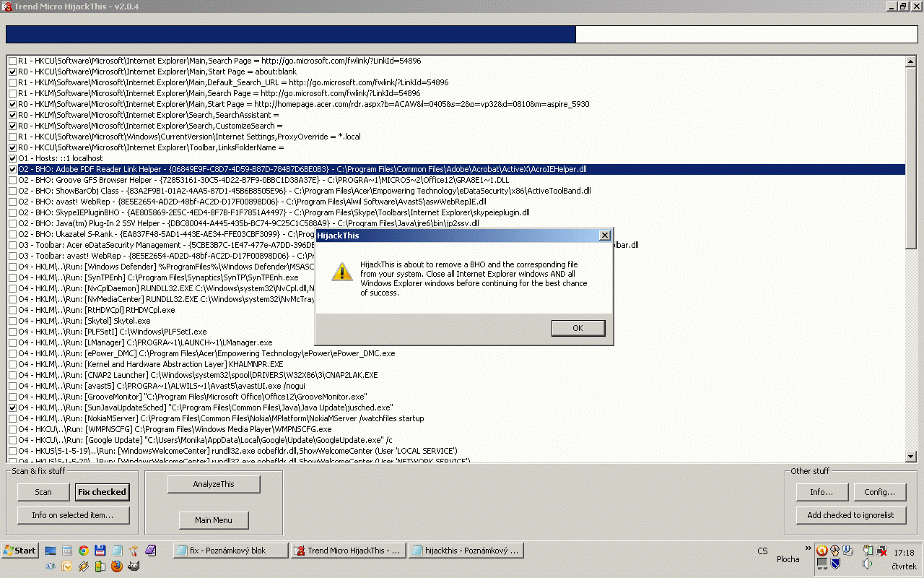Screen dimensions: 924x578
Task: Click purple notebook icon in quick launch
Action: pyautogui.click(x=150, y=551)
